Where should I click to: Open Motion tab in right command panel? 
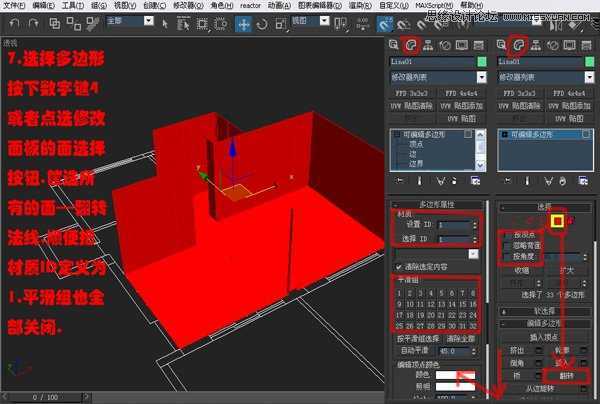click(x=553, y=46)
